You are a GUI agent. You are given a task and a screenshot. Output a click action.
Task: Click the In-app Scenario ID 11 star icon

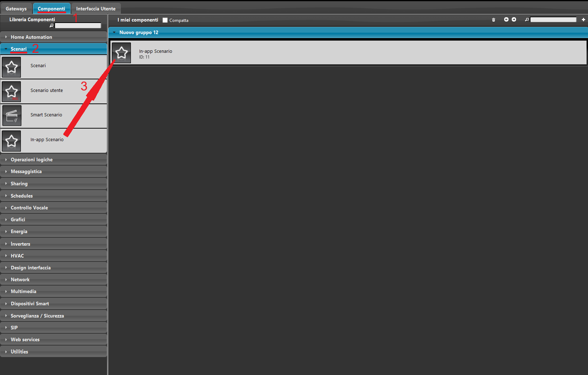[122, 53]
